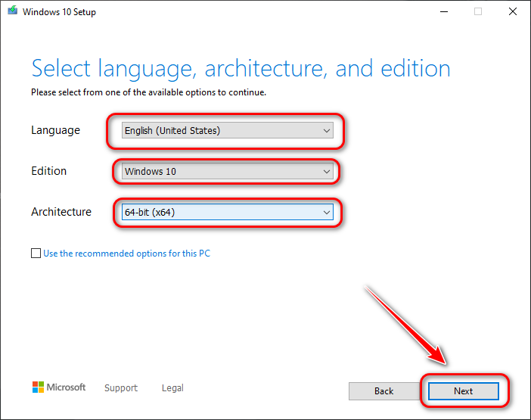Open the Architecture dropdown list
This screenshot has height=420, width=531.
coord(227,213)
